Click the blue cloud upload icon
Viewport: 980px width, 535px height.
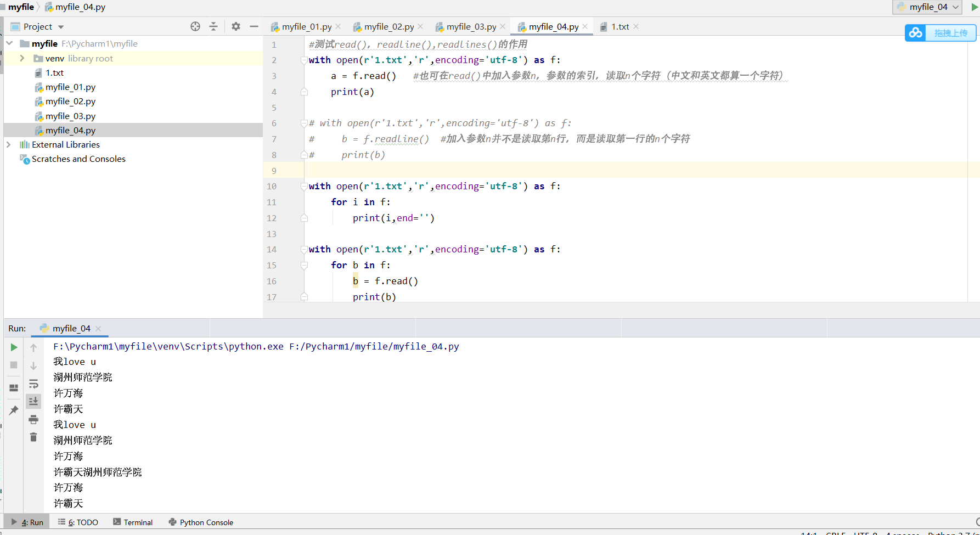coord(916,33)
